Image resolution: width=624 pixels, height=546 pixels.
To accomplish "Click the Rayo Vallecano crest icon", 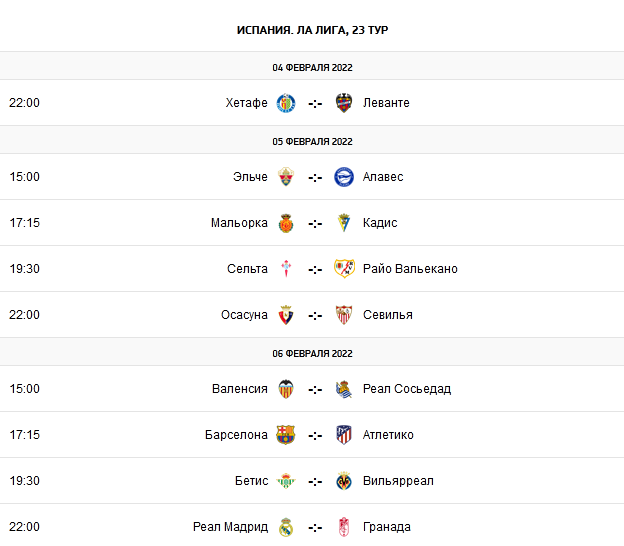I will (344, 269).
